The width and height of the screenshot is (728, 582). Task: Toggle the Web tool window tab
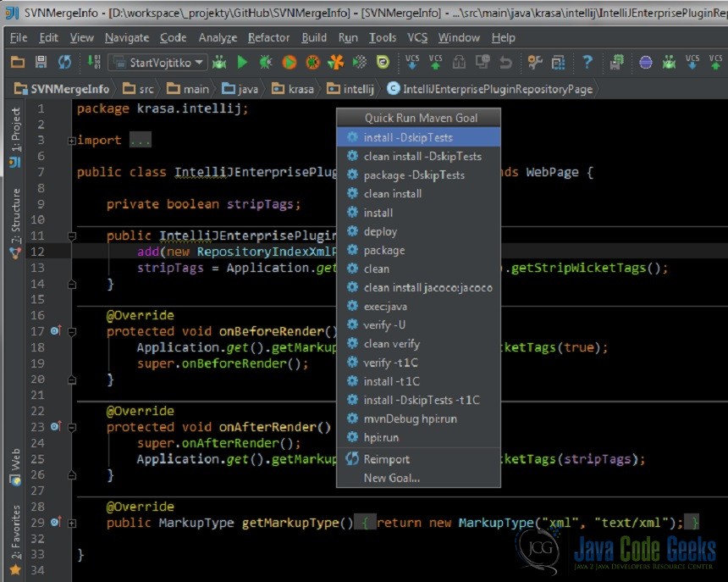(15, 466)
